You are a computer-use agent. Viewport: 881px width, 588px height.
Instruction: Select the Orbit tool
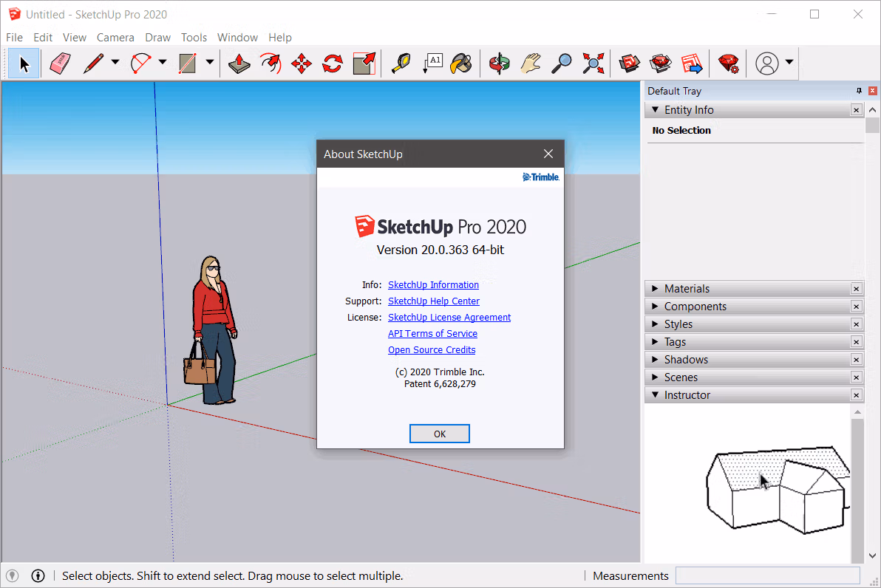tap(499, 64)
